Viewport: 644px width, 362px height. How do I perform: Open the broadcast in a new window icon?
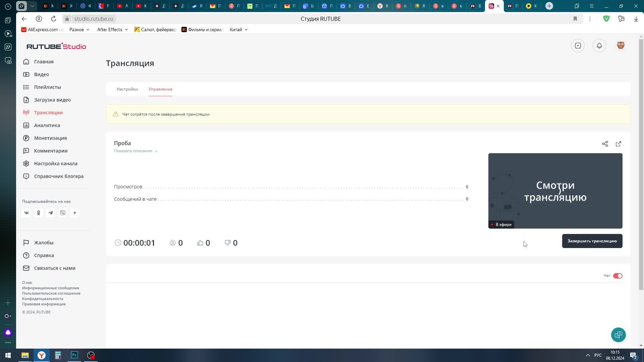(618, 144)
